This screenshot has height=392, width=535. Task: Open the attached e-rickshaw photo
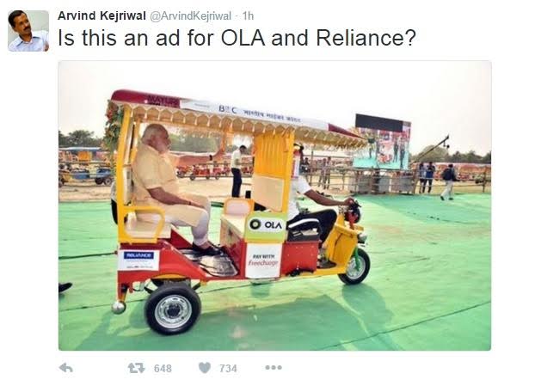pos(274,205)
